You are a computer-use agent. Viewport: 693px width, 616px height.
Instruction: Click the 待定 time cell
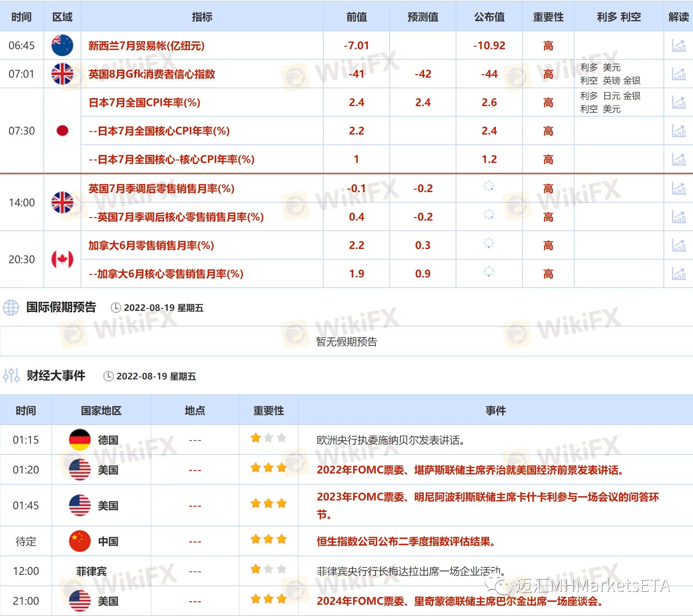click(x=26, y=541)
